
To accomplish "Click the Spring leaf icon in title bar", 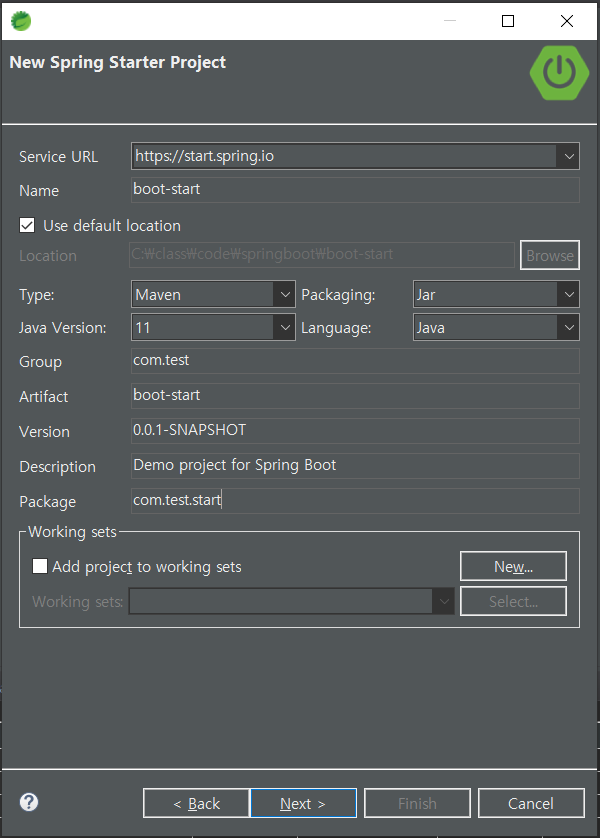I will pos(21,21).
